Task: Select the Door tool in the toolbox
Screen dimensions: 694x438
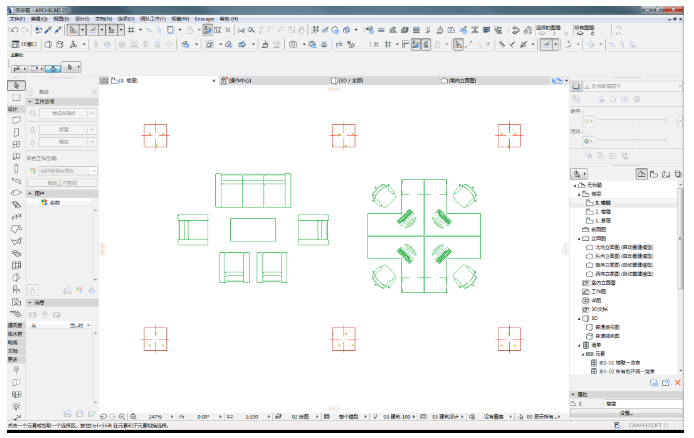Action: pos(16,132)
